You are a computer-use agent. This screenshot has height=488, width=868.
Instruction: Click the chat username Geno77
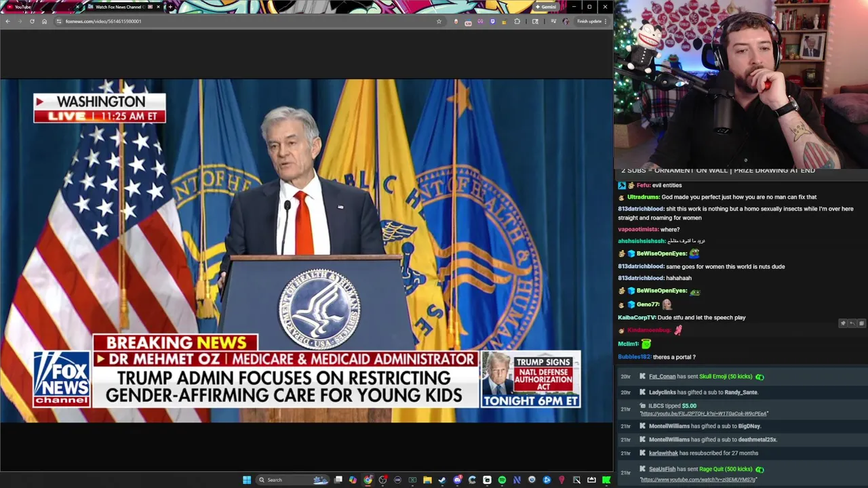click(648, 304)
